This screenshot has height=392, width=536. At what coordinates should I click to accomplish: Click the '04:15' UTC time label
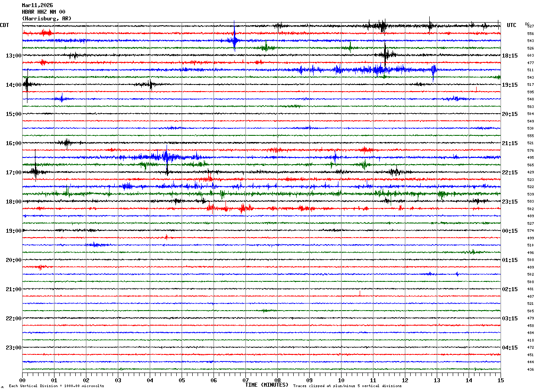510,348
